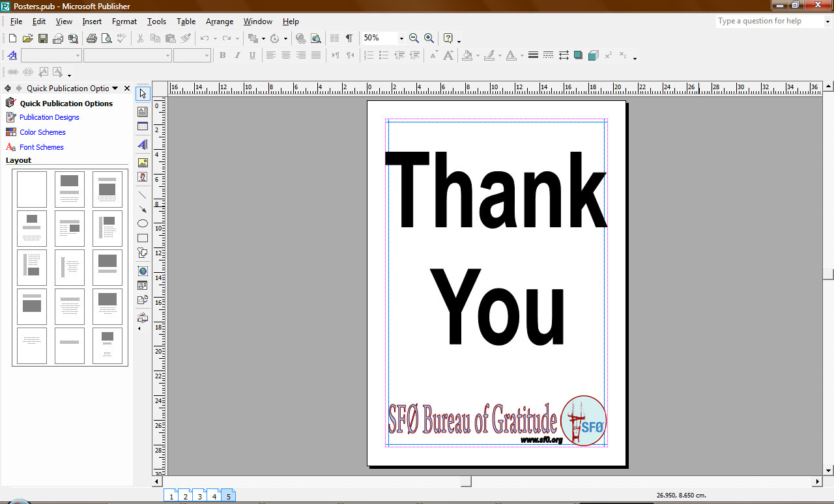The image size is (834, 504).
Task: Click the horizontal scrollbar thumb
Action: (x=466, y=482)
